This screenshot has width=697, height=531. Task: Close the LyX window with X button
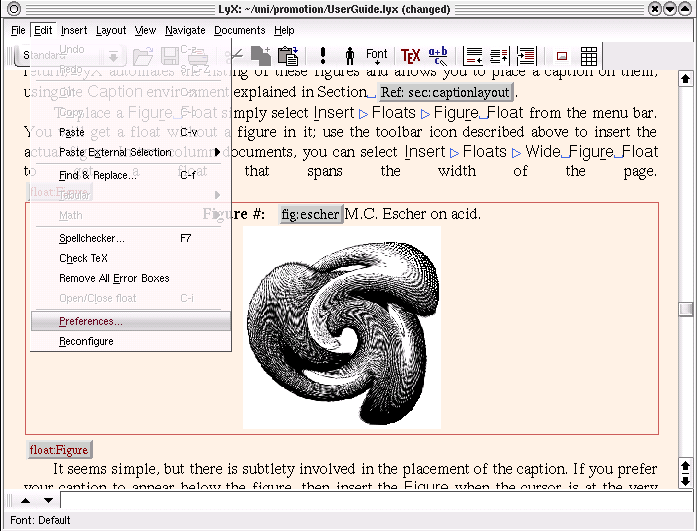click(655, 8)
